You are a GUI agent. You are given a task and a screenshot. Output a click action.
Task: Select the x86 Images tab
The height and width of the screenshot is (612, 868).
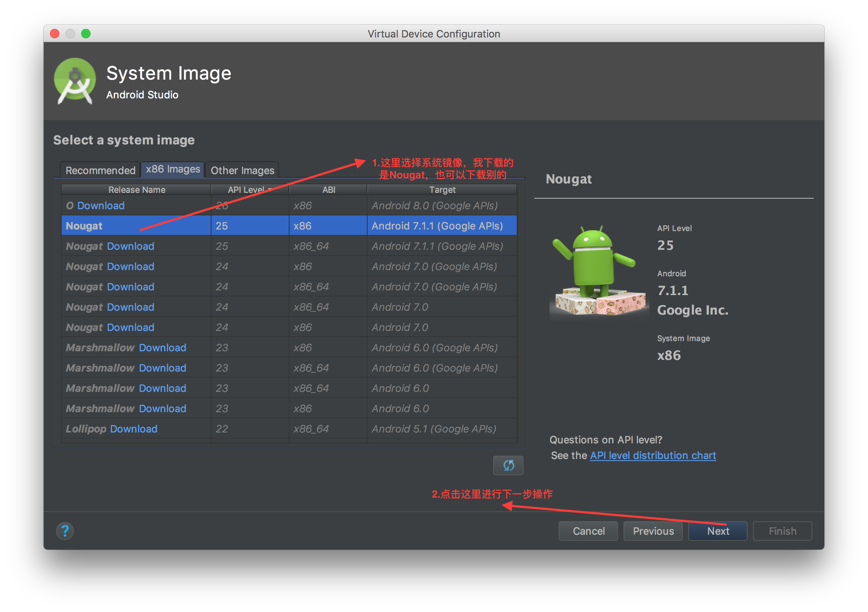(x=173, y=169)
